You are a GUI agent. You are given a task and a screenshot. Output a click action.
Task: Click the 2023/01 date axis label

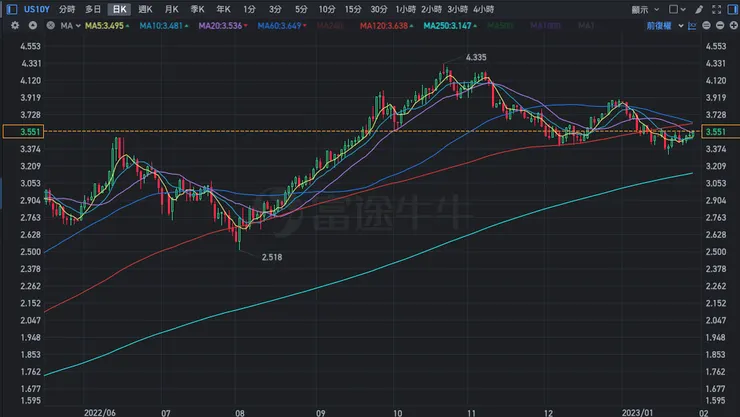tap(638, 413)
